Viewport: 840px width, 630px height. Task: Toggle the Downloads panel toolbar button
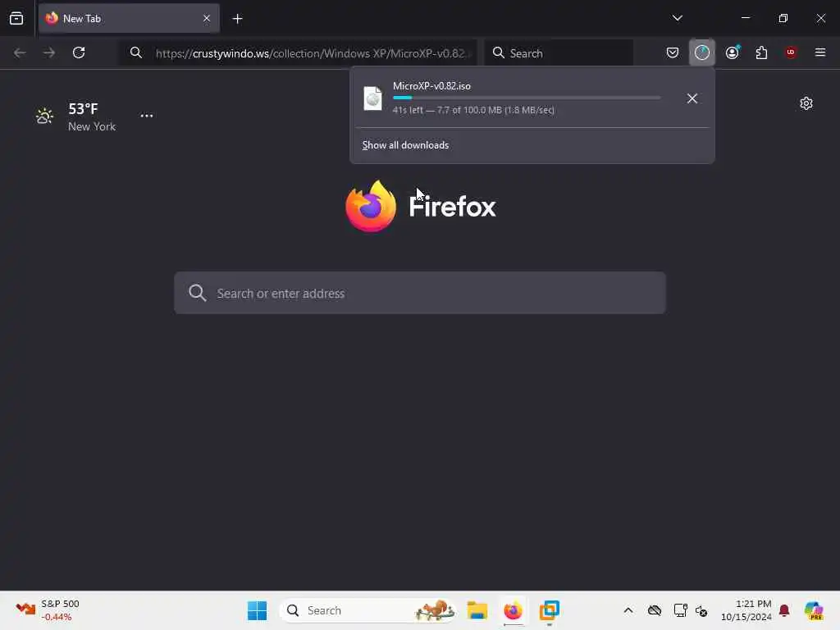click(x=702, y=52)
